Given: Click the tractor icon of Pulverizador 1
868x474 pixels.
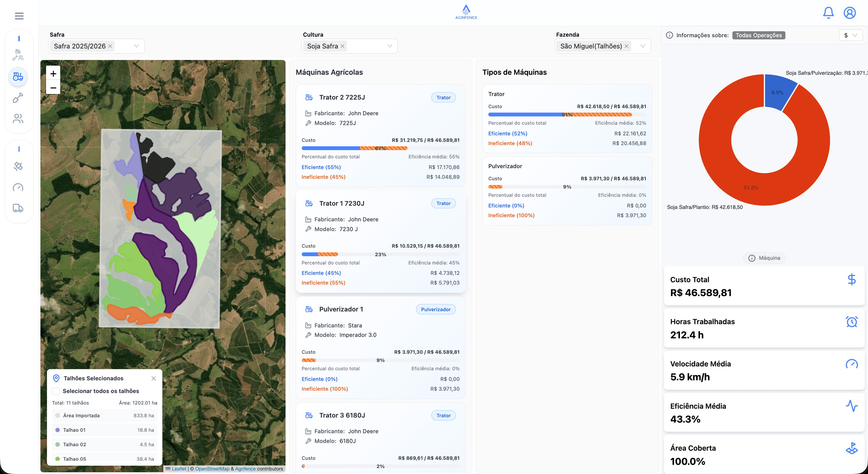Looking at the screenshot, I should click(x=309, y=309).
